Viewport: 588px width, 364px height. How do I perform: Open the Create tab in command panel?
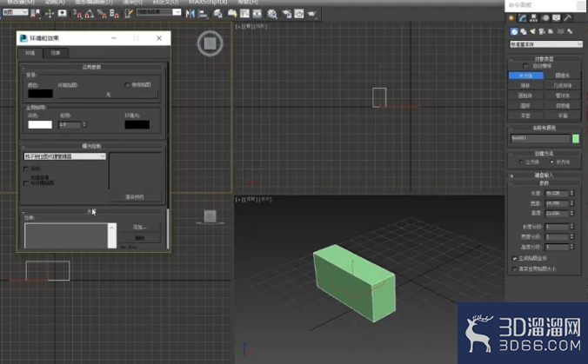511,18
